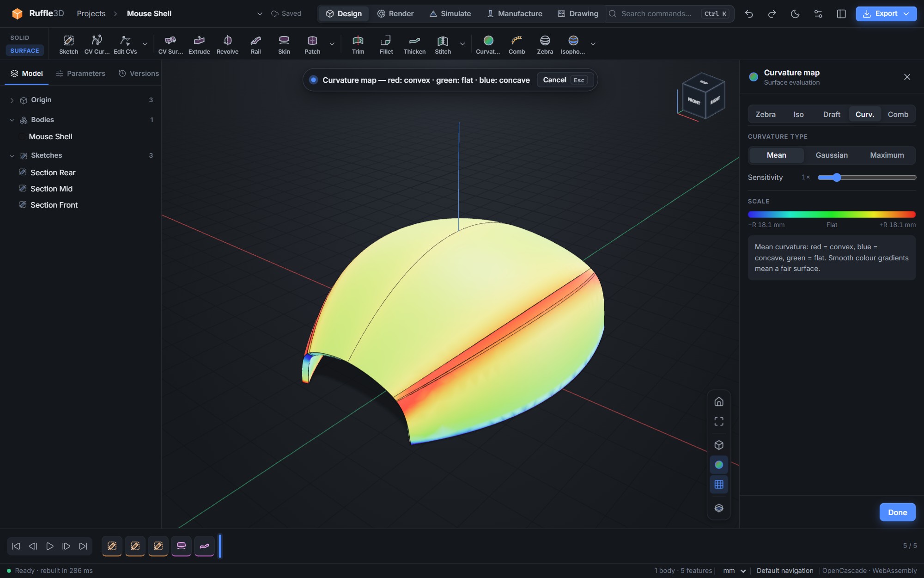Viewport: 924px width, 578px height.
Task: Select the Stitch tool
Action: pos(443,44)
